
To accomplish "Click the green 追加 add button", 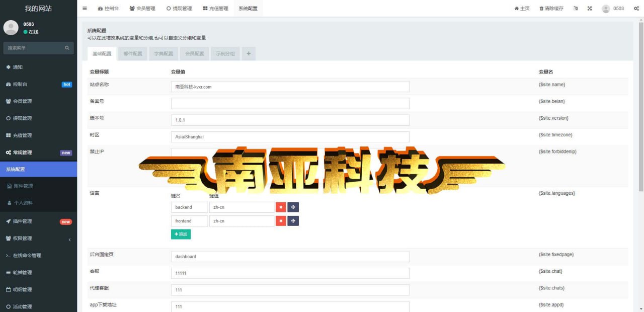I will (x=181, y=234).
